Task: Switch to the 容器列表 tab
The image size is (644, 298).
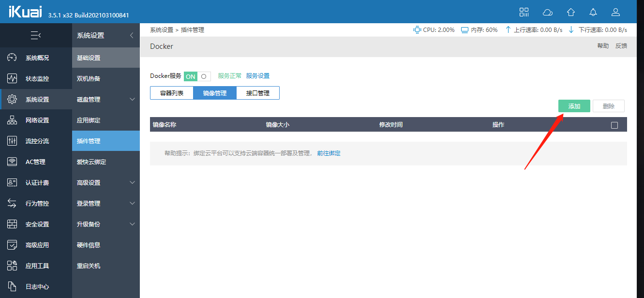Action: pyautogui.click(x=172, y=93)
